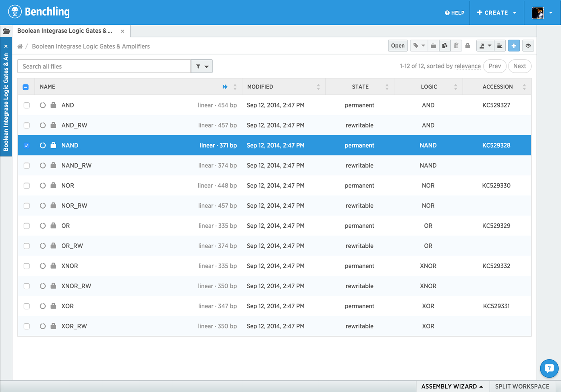Open the filter dropdown beside the search field
This screenshot has width=561, height=392.
point(202,66)
